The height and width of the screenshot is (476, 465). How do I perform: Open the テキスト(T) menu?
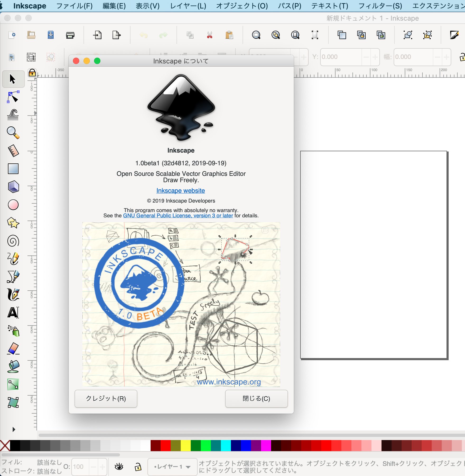click(330, 6)
